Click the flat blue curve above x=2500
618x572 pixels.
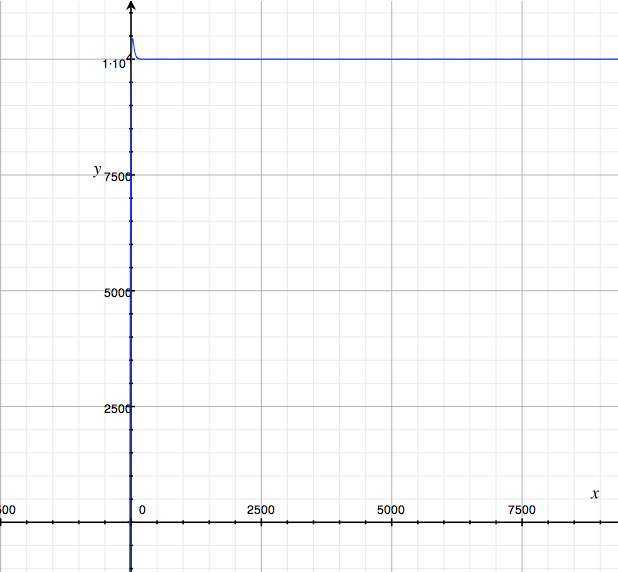coord(260,59)
